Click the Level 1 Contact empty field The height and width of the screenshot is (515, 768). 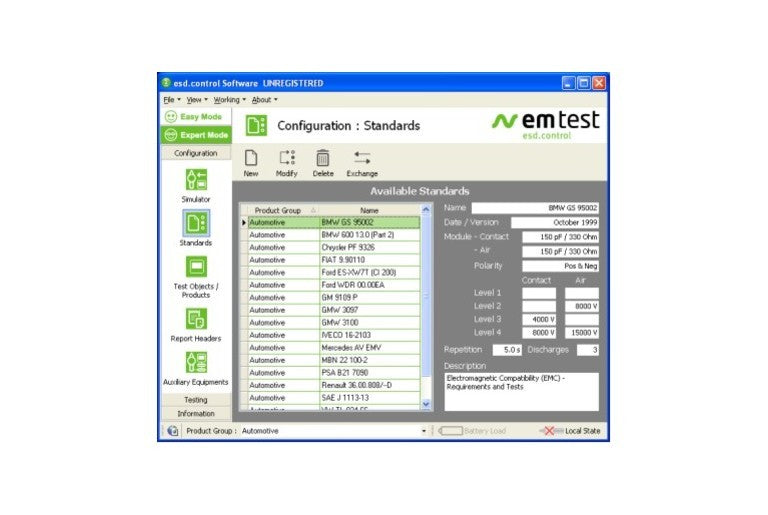539,293
